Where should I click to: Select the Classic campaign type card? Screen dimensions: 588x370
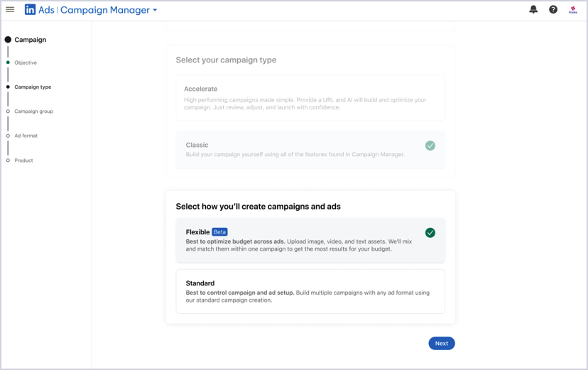(x=310, y=150)
